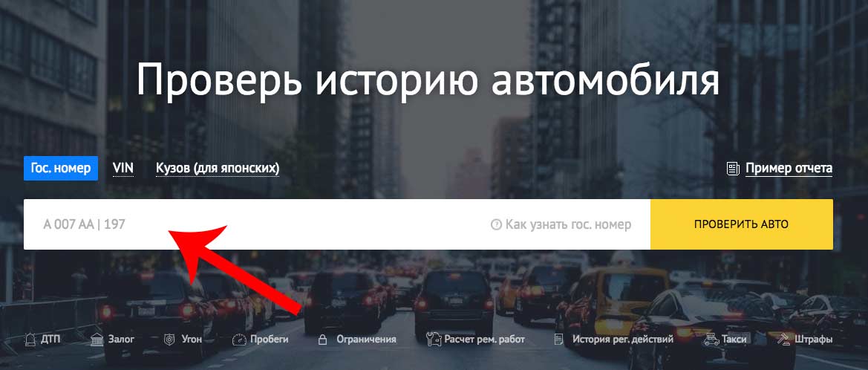Click the report icon beside Пример отчета
This screenshot has height=370, width=868.
click(x=733, y=169)
